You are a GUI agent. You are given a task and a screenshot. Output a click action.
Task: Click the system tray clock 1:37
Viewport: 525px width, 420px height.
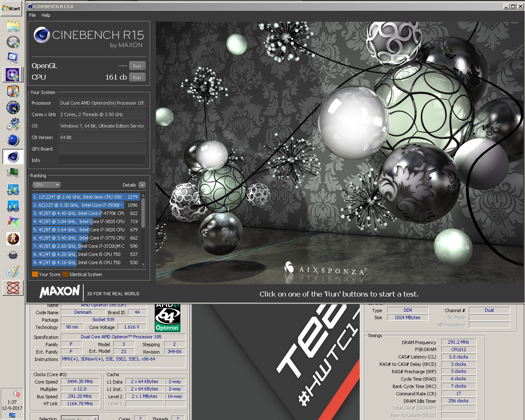pos(12,402)
